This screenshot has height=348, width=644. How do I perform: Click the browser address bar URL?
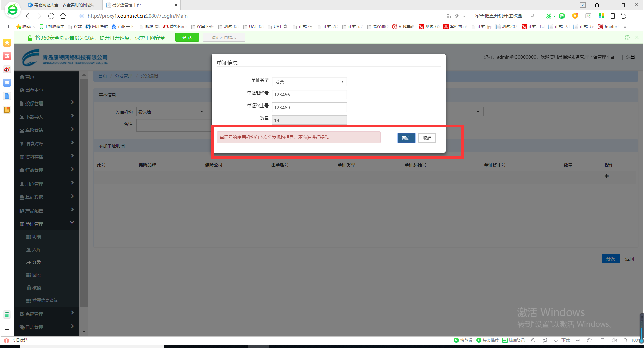(x=138, y=16)
